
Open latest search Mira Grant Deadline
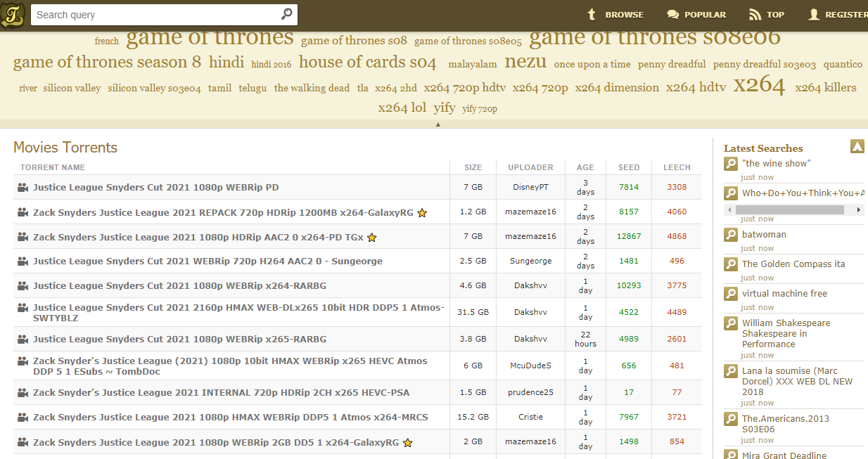pos(784,455)
